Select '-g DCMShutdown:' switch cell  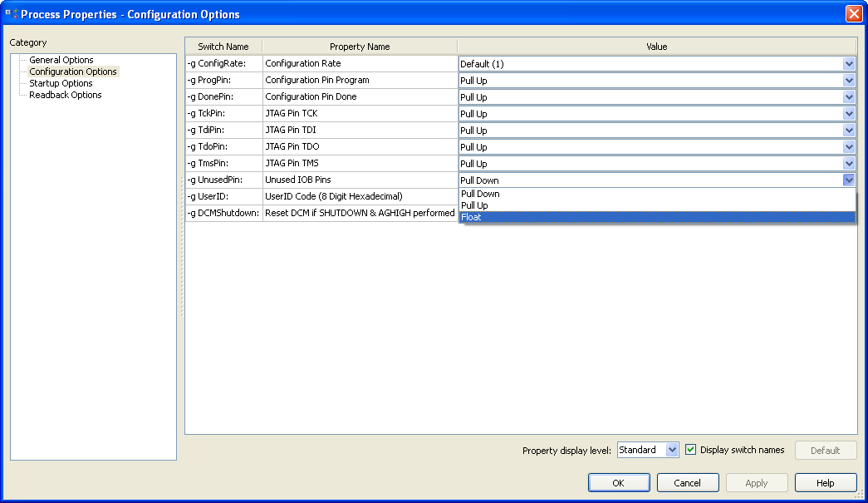(x=223, y=213)
